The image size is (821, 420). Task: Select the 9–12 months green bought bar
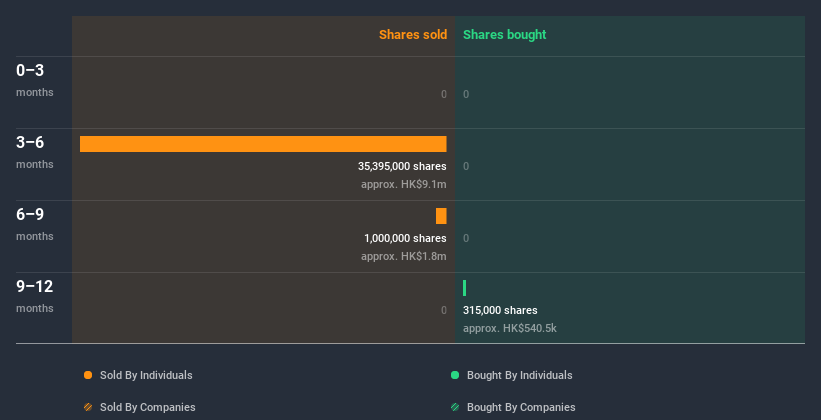(x=464, y=288)
